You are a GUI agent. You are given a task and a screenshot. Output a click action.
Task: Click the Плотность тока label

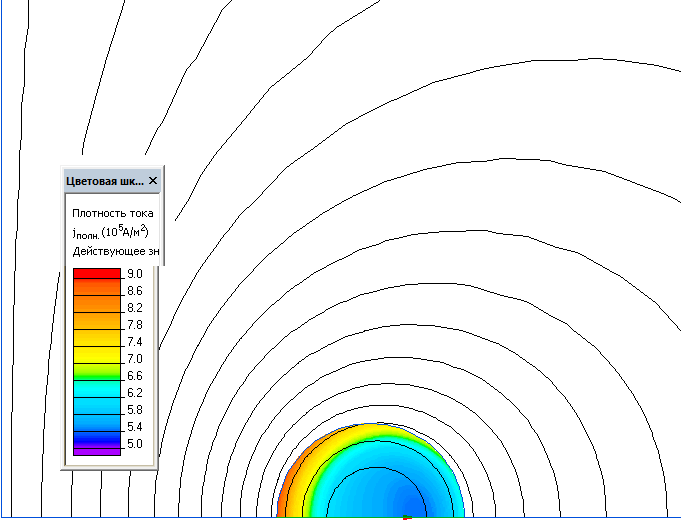112,213
